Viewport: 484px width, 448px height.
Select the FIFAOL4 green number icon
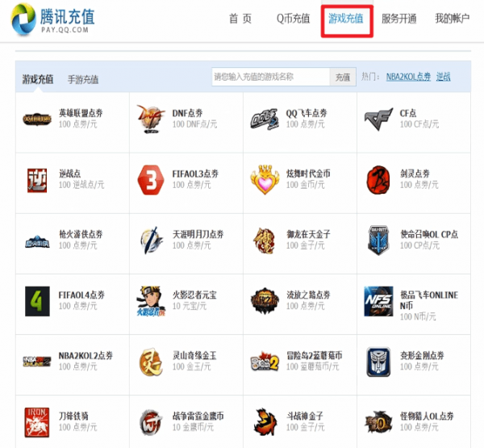pos(37,301)
